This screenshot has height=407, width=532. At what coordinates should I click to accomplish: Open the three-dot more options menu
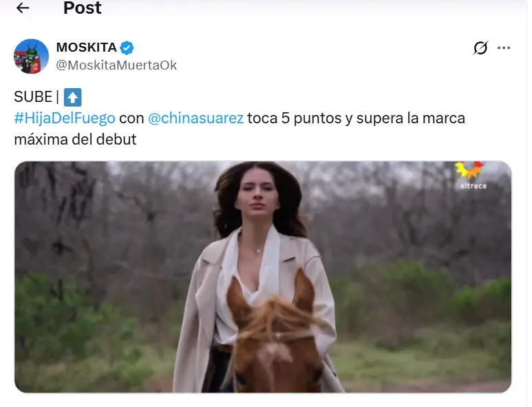pyautogui.click(x=504, y=48)
